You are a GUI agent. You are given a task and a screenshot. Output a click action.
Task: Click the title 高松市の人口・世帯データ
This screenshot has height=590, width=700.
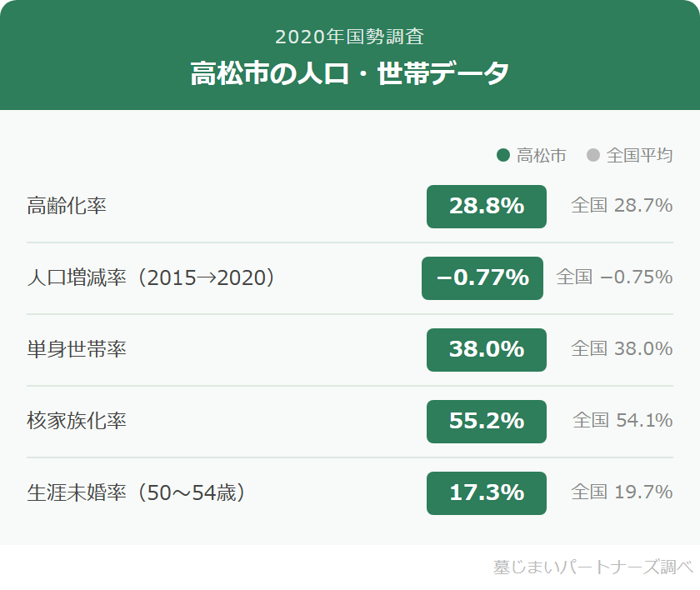point(350,73)
